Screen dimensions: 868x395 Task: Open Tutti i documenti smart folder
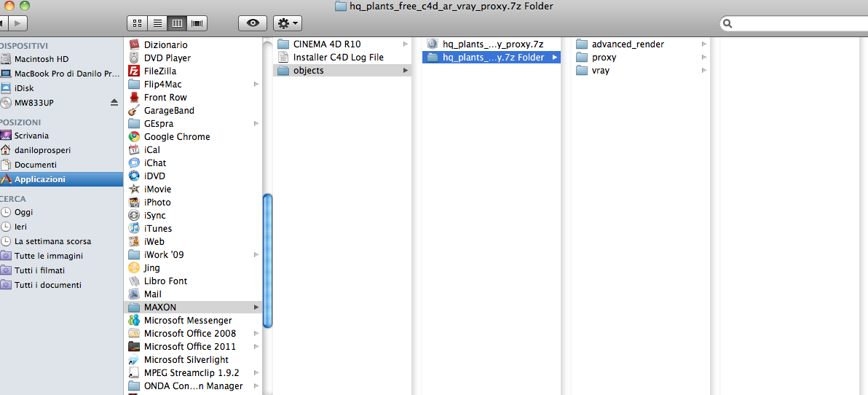(47, 285)
